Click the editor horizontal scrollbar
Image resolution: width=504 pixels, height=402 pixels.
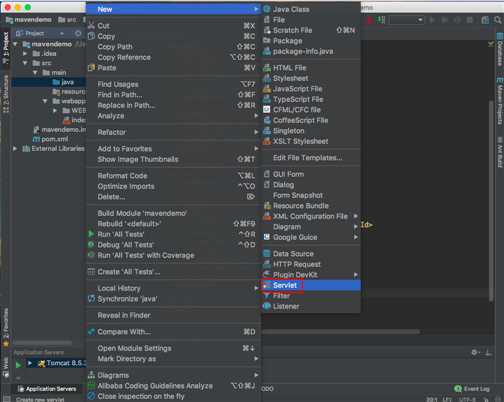(341, 332)
